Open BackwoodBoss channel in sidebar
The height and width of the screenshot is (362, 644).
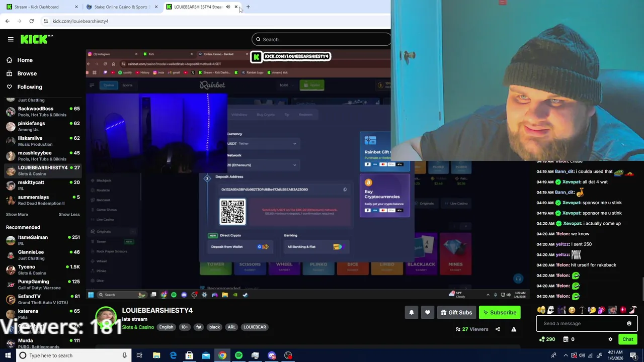42,111
